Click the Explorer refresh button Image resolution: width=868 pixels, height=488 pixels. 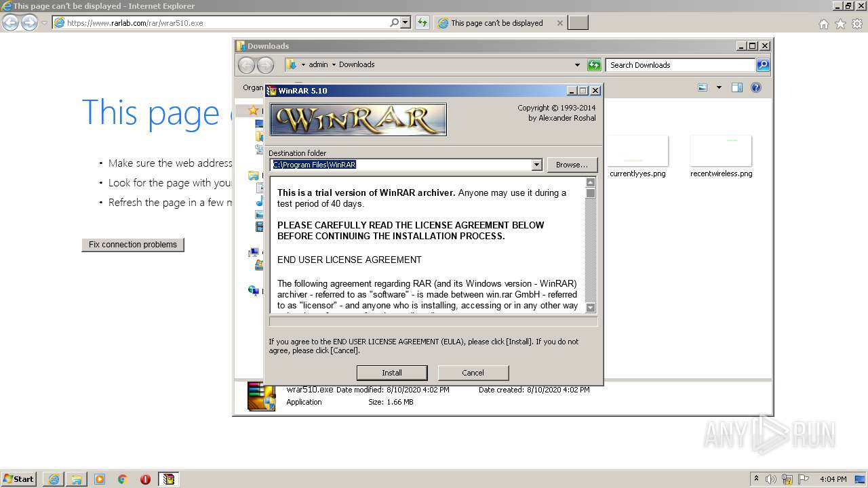coord(594,65)
